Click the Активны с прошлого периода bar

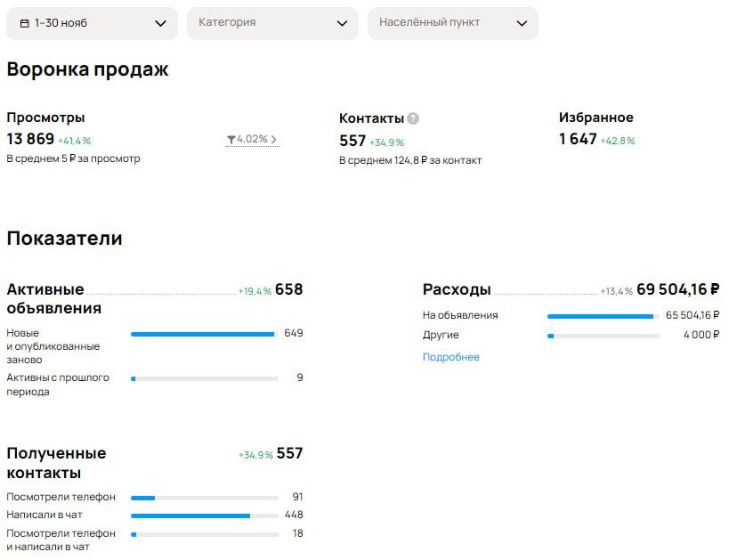click(205, 378)
